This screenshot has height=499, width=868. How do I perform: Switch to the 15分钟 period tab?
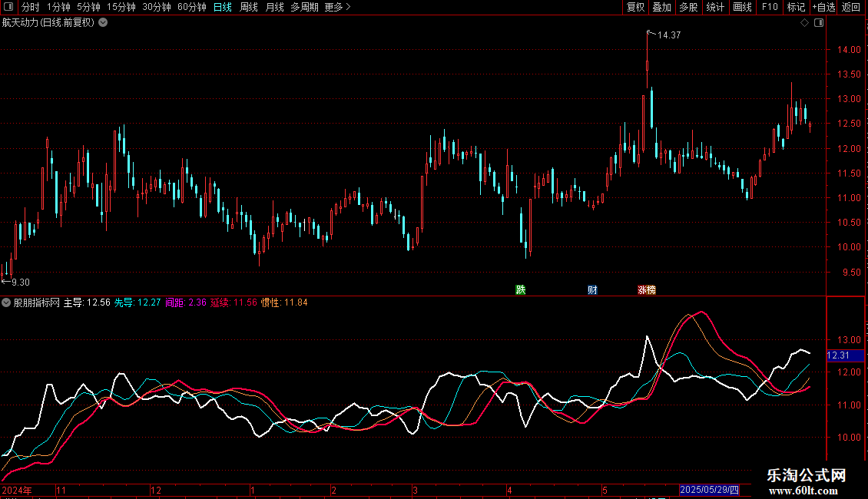point(121,7)
